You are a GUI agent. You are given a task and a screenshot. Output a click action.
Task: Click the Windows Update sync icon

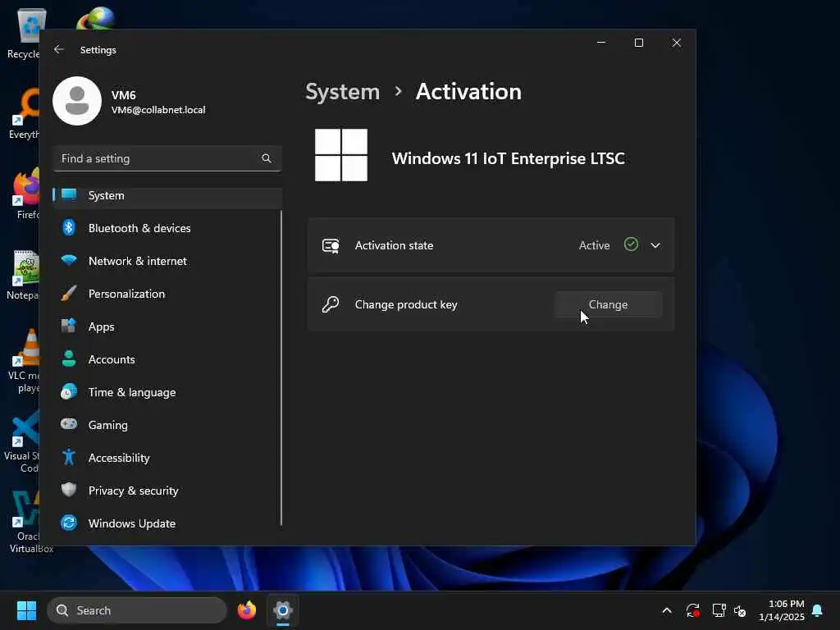tap(69, 523)
